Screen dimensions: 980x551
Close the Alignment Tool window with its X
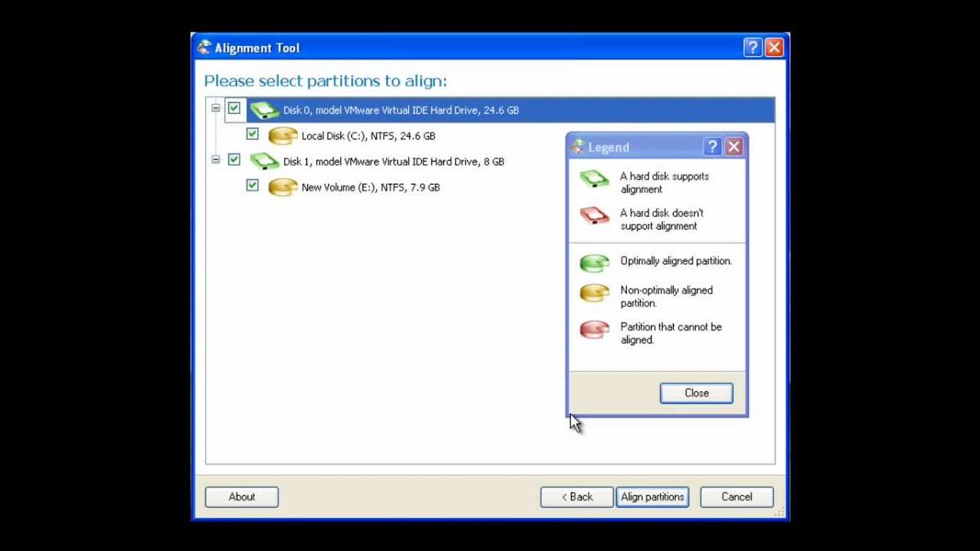pyautogui.click(x=773, y=47)
